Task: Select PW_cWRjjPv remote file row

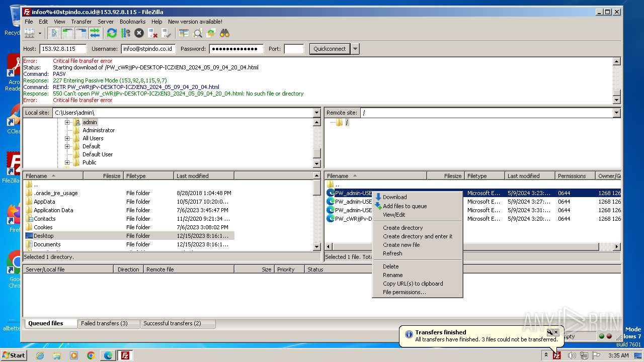Action: pos(473,219)
